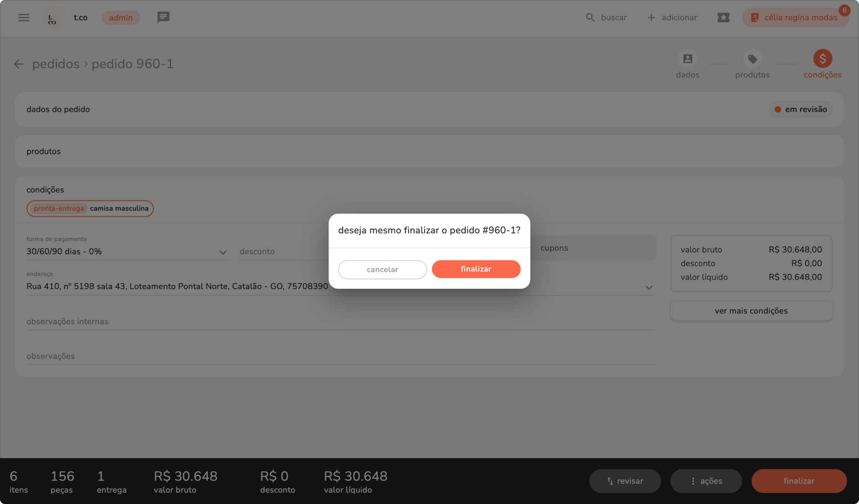Open the chat messages icon
The height and width of the screenshot is (504, 859).
[163, 17]
